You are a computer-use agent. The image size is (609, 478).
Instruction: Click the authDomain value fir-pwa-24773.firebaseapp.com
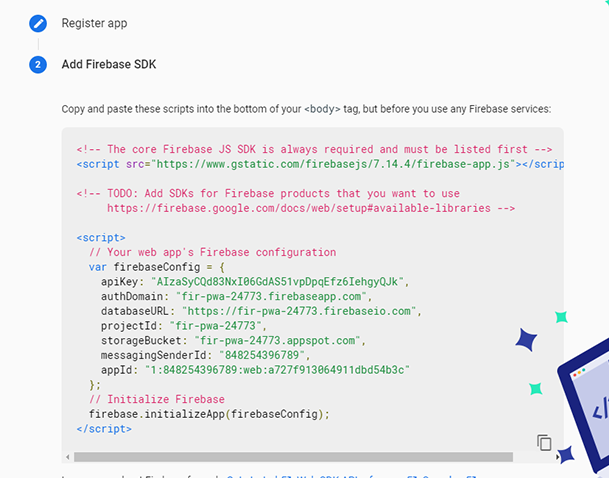(x=273, y=297)
